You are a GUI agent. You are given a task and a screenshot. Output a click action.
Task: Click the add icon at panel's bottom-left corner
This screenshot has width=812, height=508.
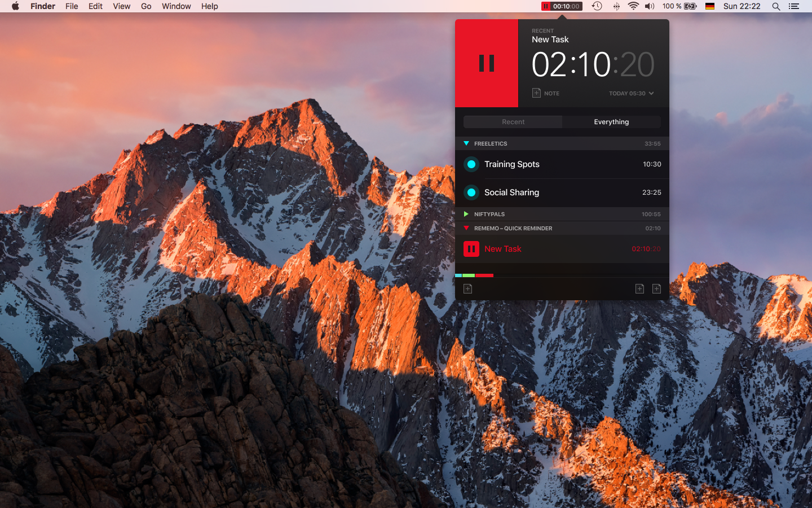[467, 288]
